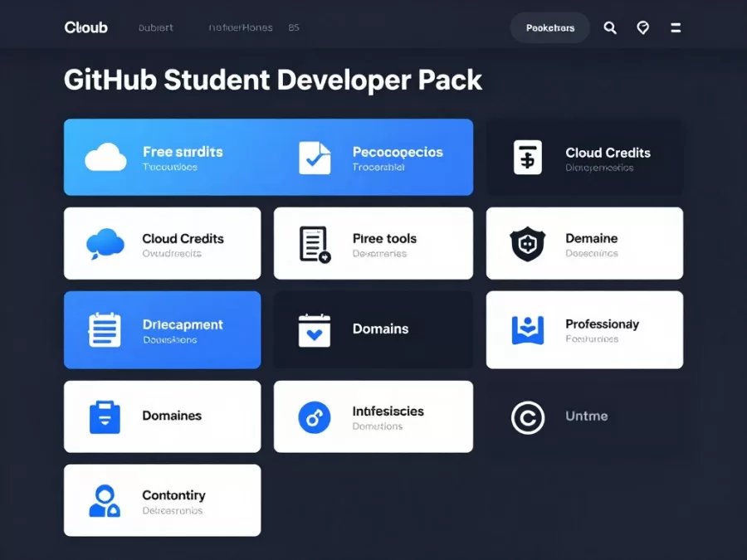
Task: Click the shield icon in Demaine card
Action: (x=528, y=244)
